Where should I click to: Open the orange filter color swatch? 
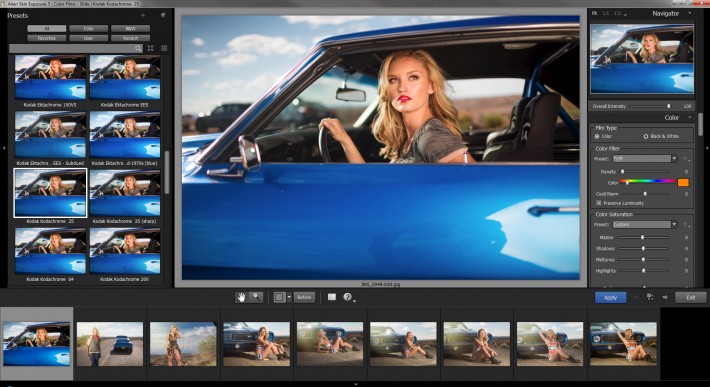[683, 182]
